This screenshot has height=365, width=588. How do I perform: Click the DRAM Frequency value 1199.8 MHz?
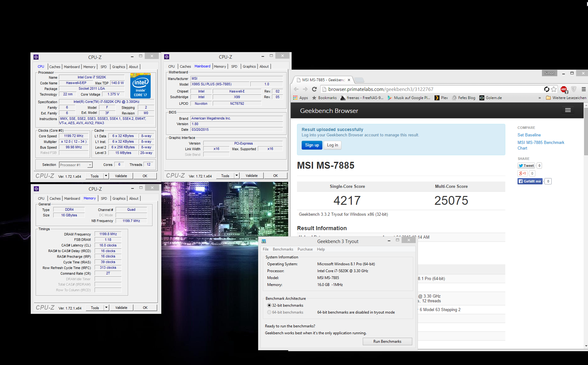(x=108, y=234)
